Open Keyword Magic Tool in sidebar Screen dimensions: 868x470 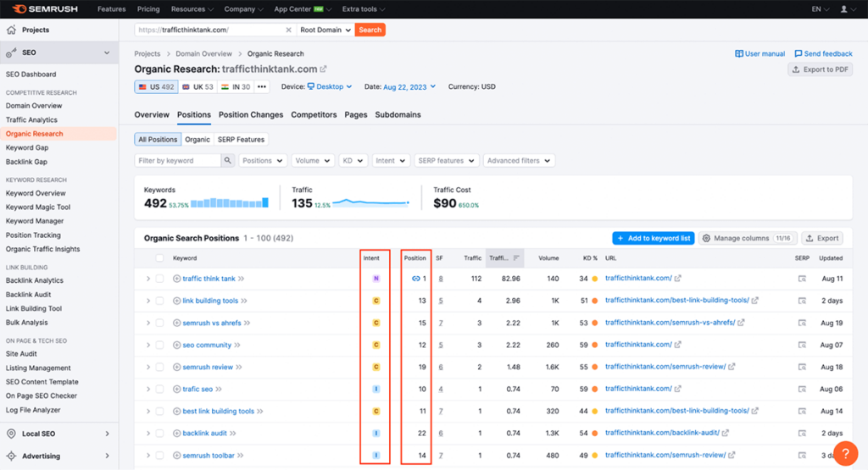tap(38, 207)
